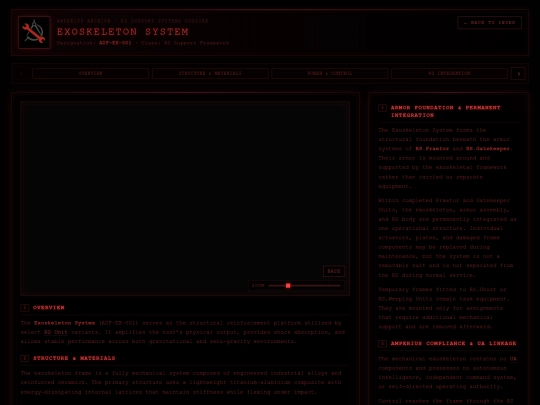Click the Overview section heading
Viewport: 540px width, 405px height.
49,308
